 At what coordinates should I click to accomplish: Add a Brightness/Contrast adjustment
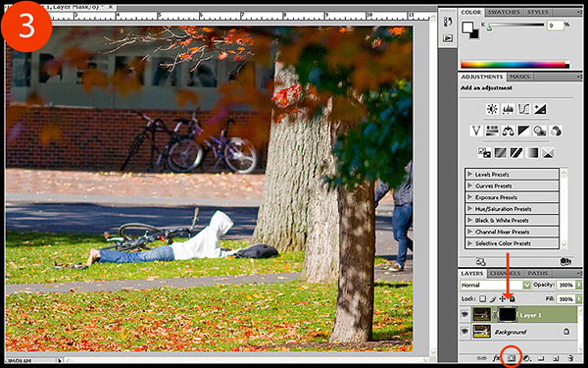pos(492,109)
